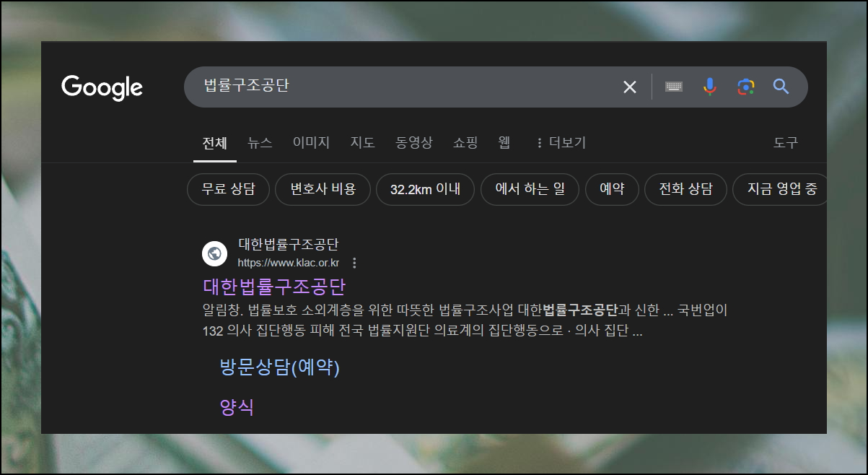Select the 전체 tab
Image resolution: width=868 pixels, height=475 pixels.
215,143
